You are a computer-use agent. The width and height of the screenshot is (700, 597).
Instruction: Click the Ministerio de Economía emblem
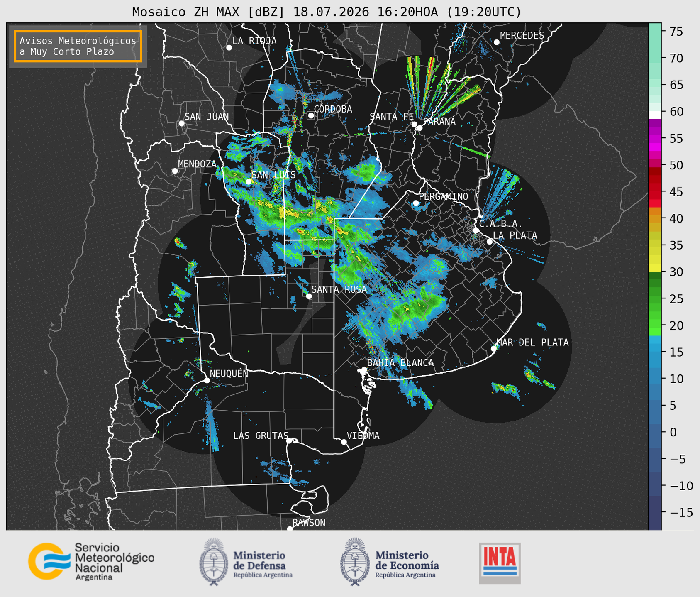click(x=355, y=562)
